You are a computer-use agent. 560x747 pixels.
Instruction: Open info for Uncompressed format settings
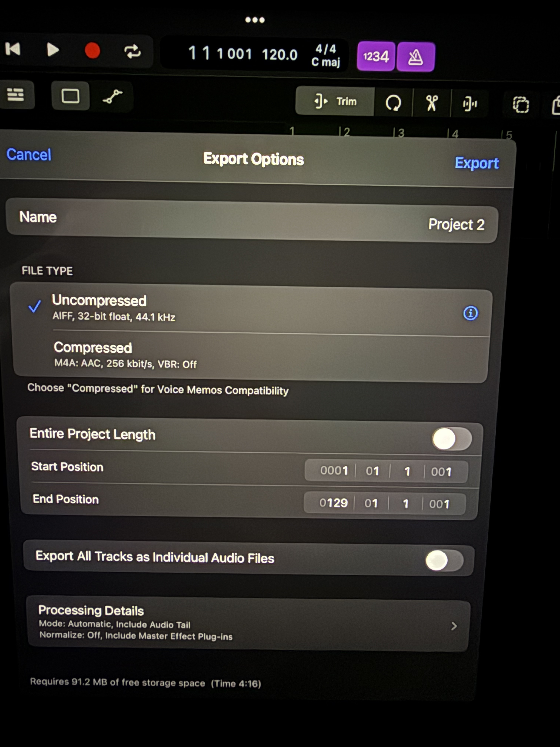coord(471,313)
